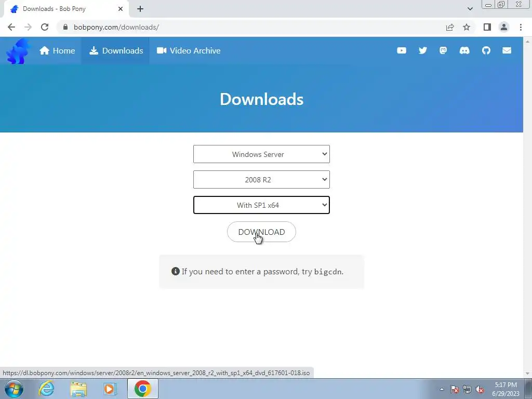Bookmark page with the star icon
Viewport: 532px width, 399px height.
(x=467, y=27)
